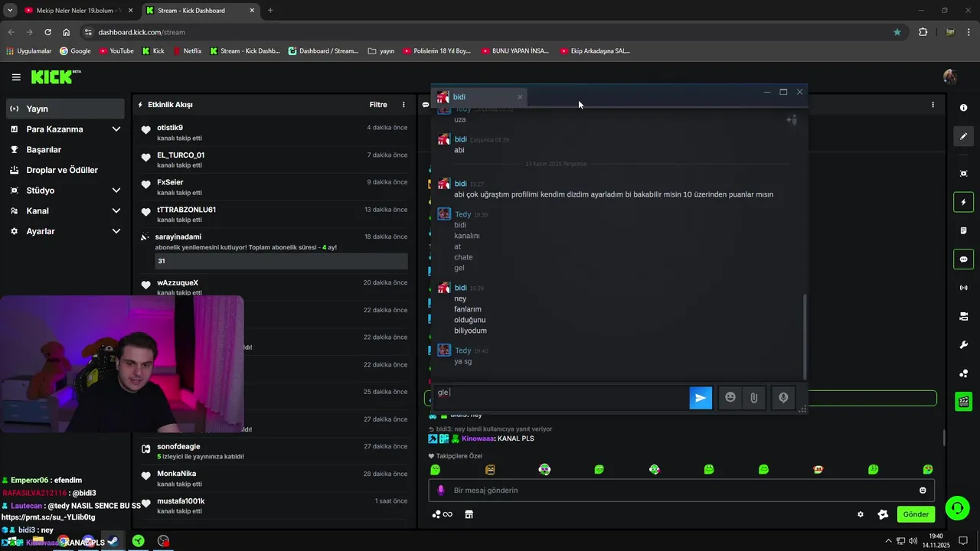980x551 pixels.
Task: Click the screen capture icon in the right sidebar
Action: click(x=963, y=174)
